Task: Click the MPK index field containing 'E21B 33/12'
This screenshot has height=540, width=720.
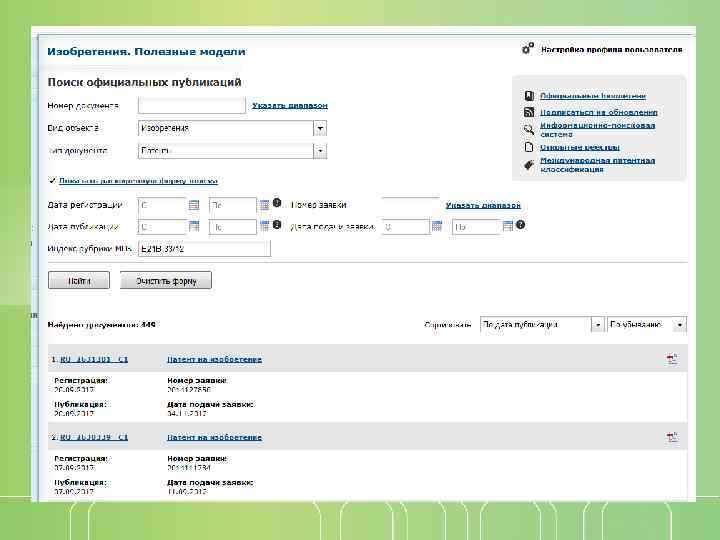Action: point(204,249)
